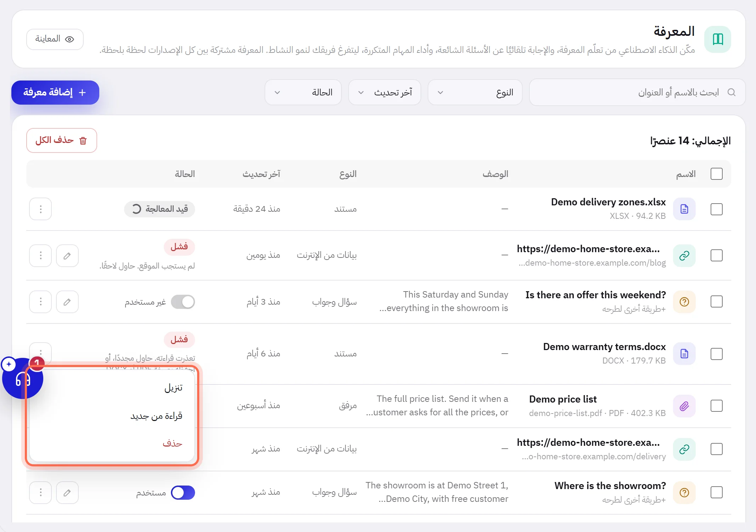Click the 'قيد المعالجة' status badge
The image size is (756, 532).
(x=160, y=209)
